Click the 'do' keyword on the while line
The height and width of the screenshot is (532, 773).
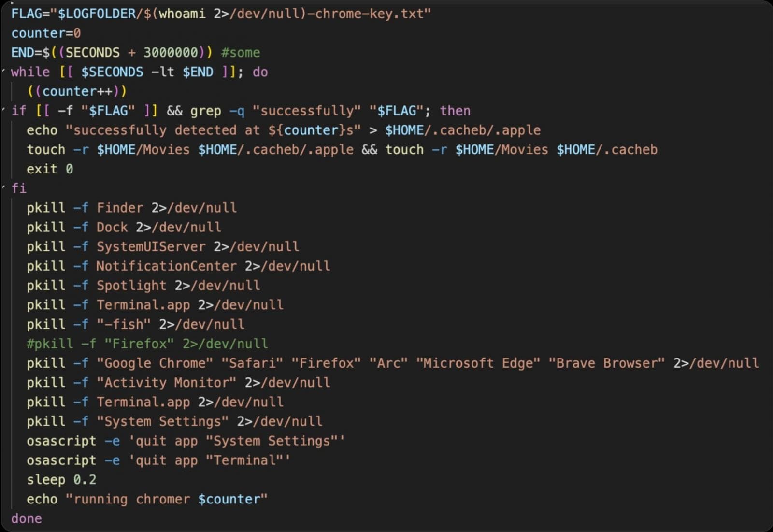pyautogui.click(x=260, y=72)
